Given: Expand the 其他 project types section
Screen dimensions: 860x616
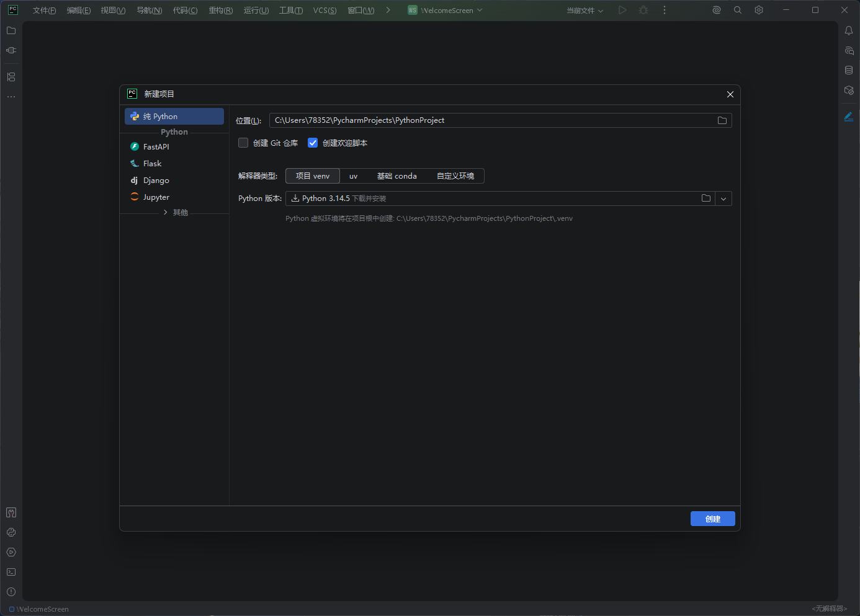Looking at the screenshot, I should click(x=176, y=213).
